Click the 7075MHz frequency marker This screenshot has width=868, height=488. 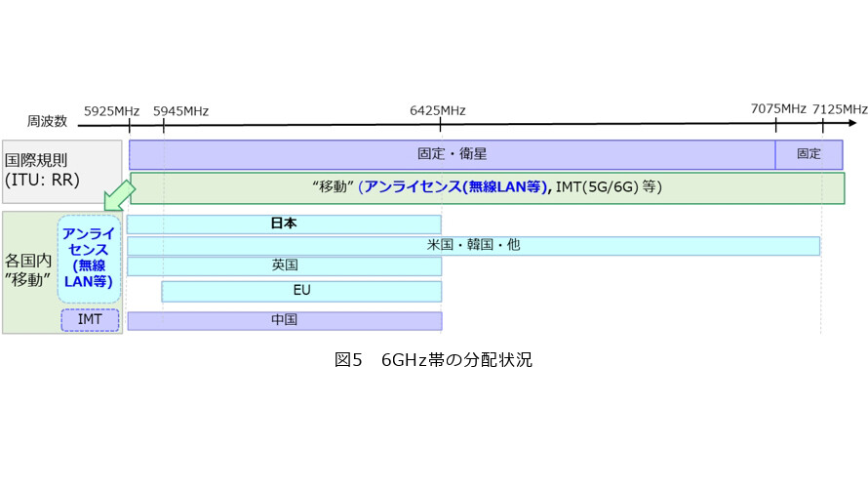point(777,109)
